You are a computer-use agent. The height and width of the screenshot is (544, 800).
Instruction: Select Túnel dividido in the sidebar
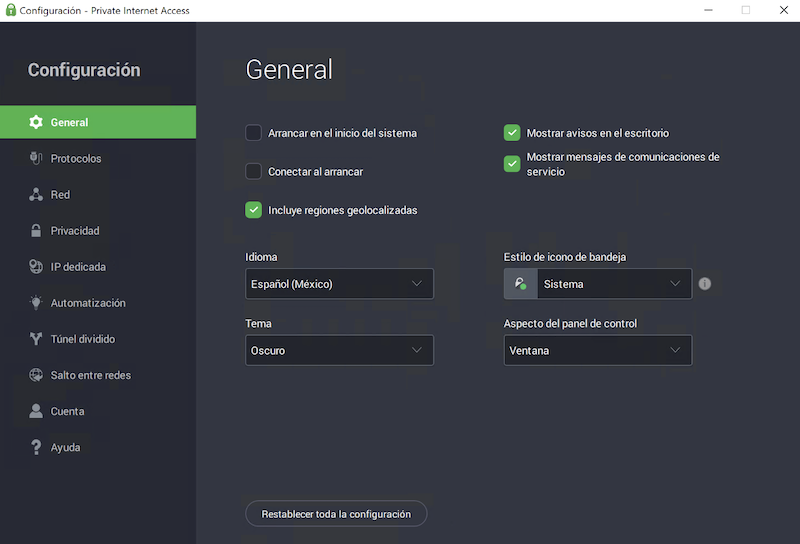(x=98, y=339)
